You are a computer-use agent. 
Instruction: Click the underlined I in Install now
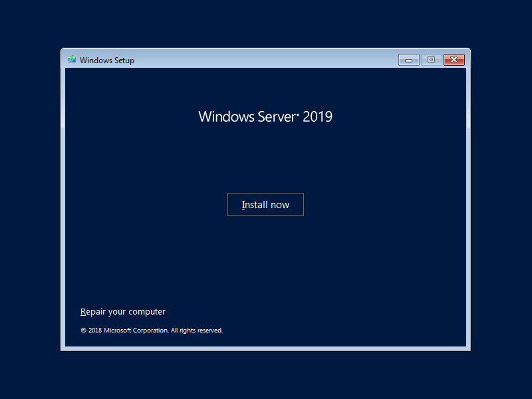coord(243,205)
